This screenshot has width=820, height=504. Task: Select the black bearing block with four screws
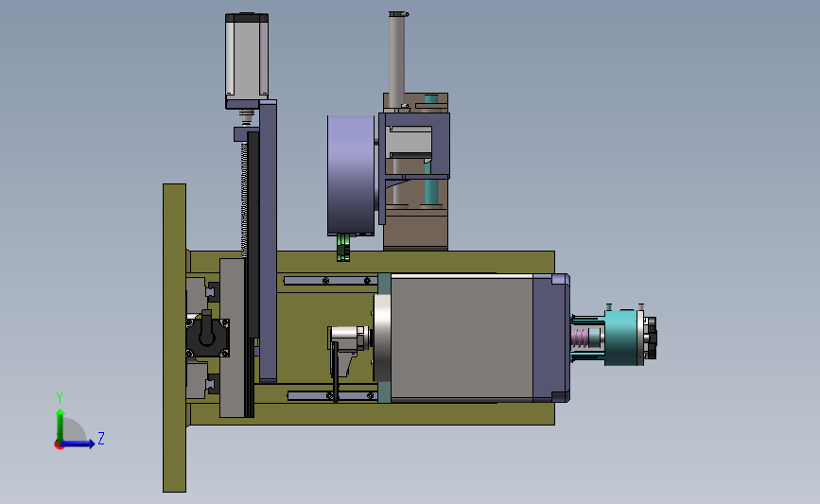pyautogui.click(x=208, y=338)
